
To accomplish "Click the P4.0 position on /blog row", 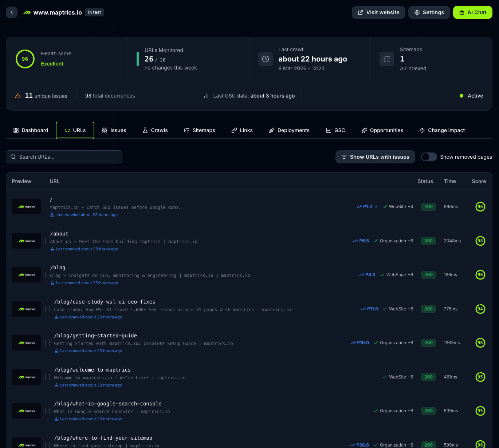I will point(368,275).
